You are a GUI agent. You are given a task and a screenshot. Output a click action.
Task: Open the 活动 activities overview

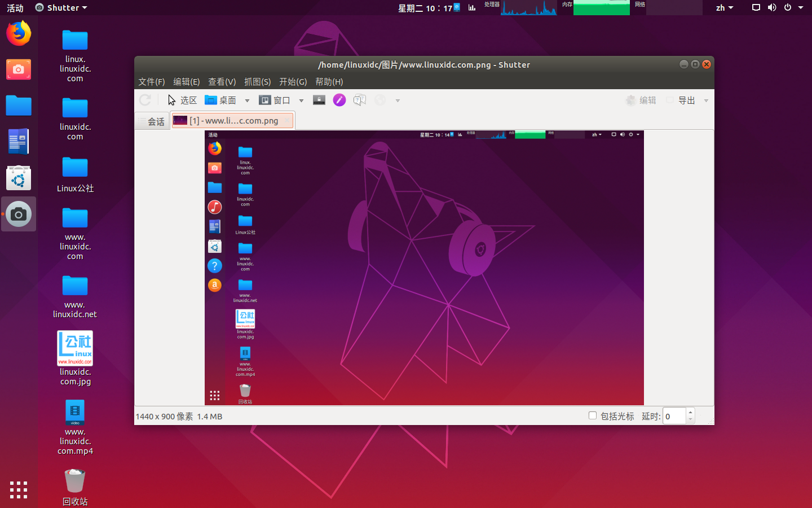pos(15,8)
